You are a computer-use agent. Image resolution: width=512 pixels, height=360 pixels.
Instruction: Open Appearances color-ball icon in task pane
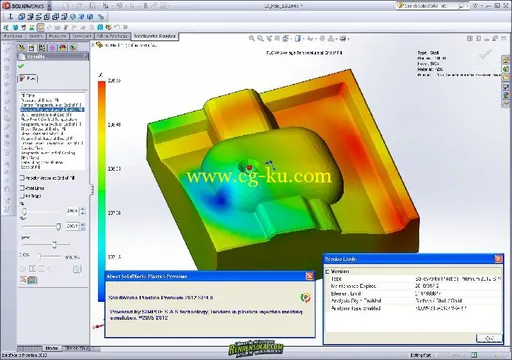pos(506,96)
